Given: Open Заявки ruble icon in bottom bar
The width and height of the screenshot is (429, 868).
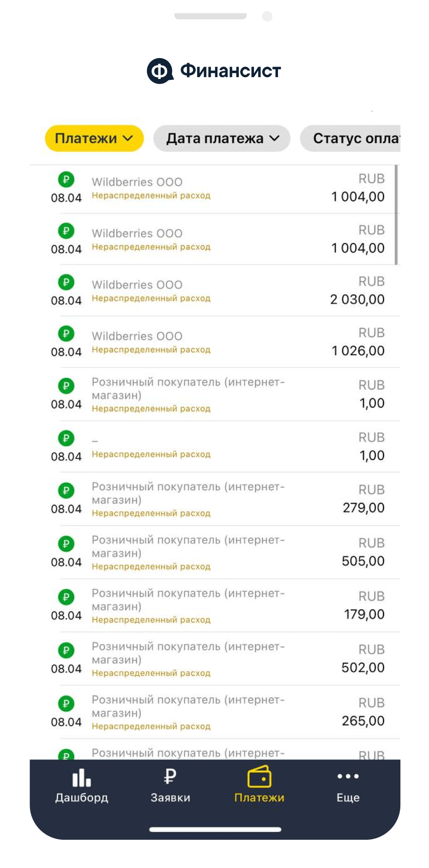Looking at the screenshot, I should pyautogui.click(x=170, y=777).
